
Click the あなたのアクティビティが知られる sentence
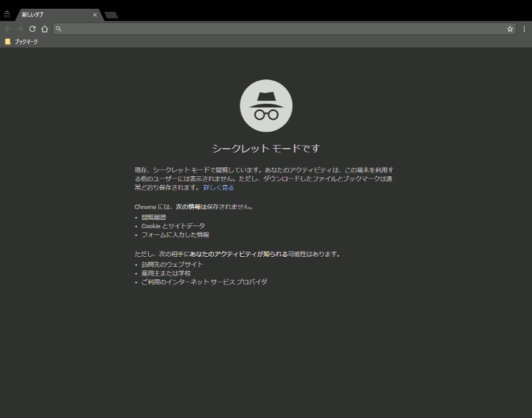click(239, 254)
